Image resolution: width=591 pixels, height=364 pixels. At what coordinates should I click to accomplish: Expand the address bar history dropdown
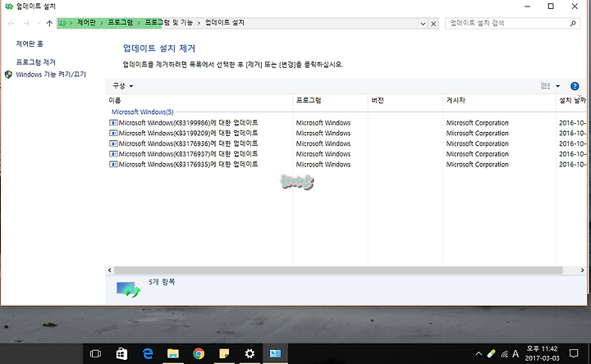(x=423, y=24)
